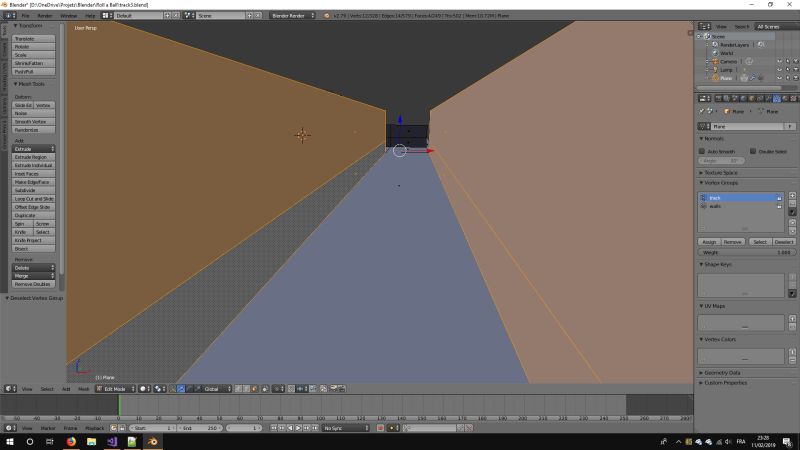Screen dimensions: 800x450
Task: Click the viewport shading sphere icon
Action: pos(144,389)
